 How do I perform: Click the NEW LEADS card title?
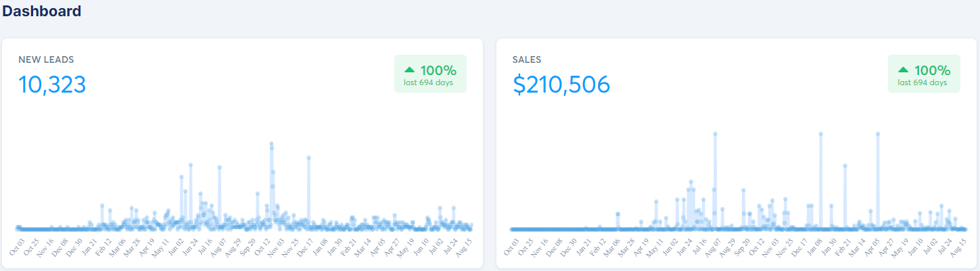46,59
